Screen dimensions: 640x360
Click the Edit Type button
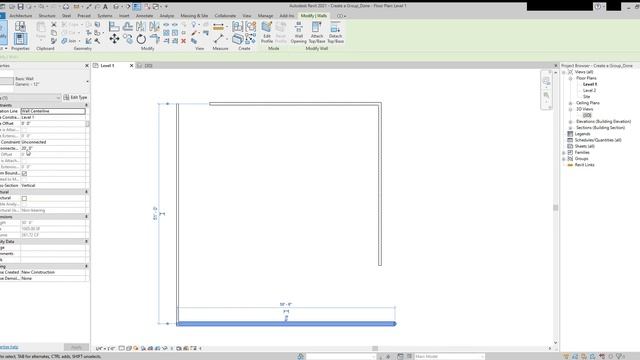[x=76, y=98]
